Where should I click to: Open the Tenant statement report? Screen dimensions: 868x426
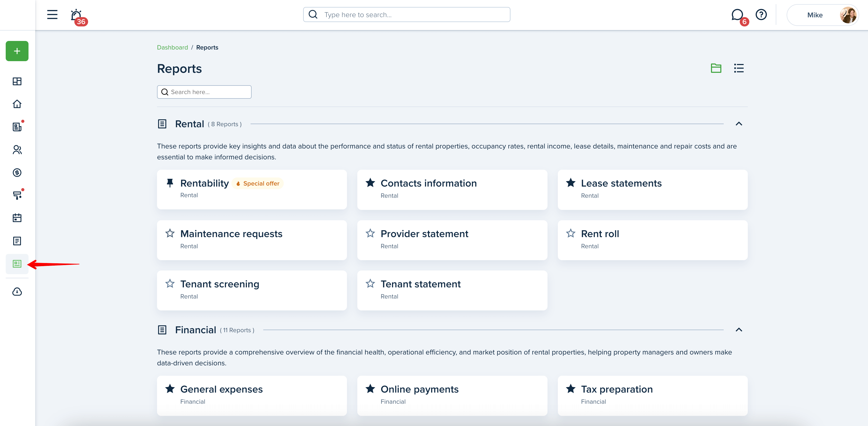point(452,290)
